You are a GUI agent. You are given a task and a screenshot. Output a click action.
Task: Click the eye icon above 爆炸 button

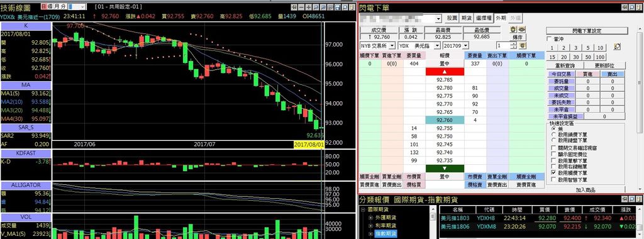coord(521,30)
